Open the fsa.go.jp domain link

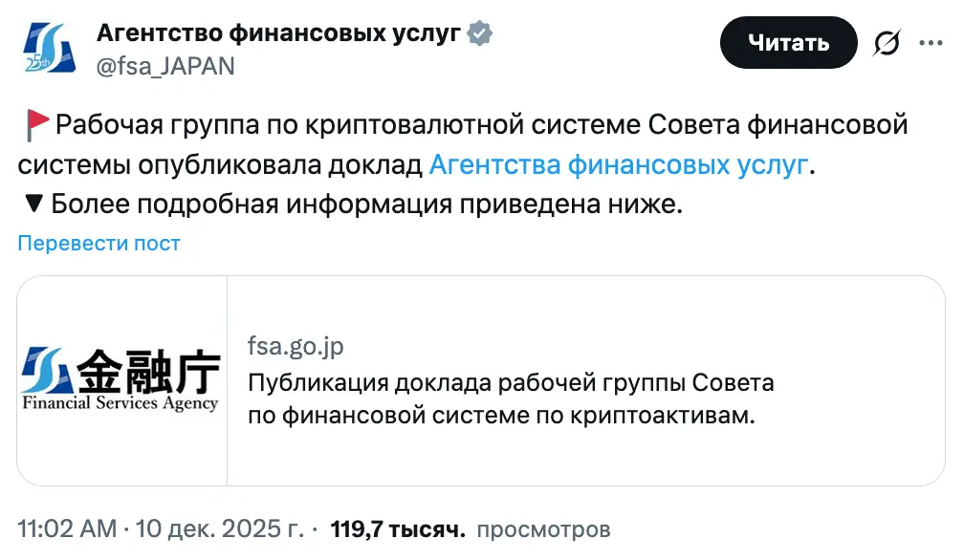[x=296, y=346]
